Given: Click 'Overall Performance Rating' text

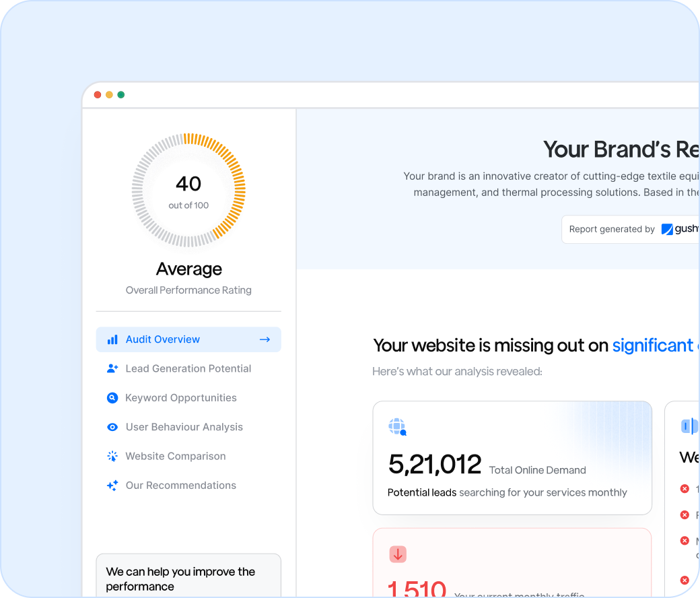Looking at the screenshot, I should point(188,290).
